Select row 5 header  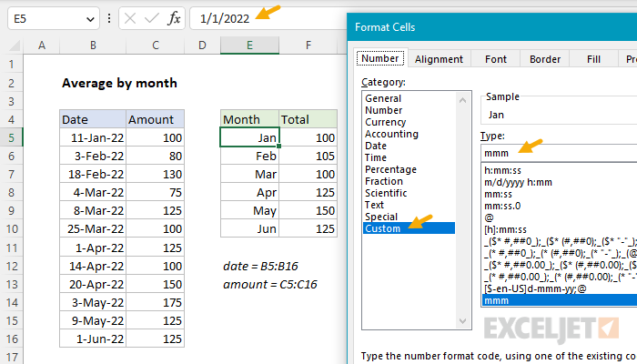[11, 137]
